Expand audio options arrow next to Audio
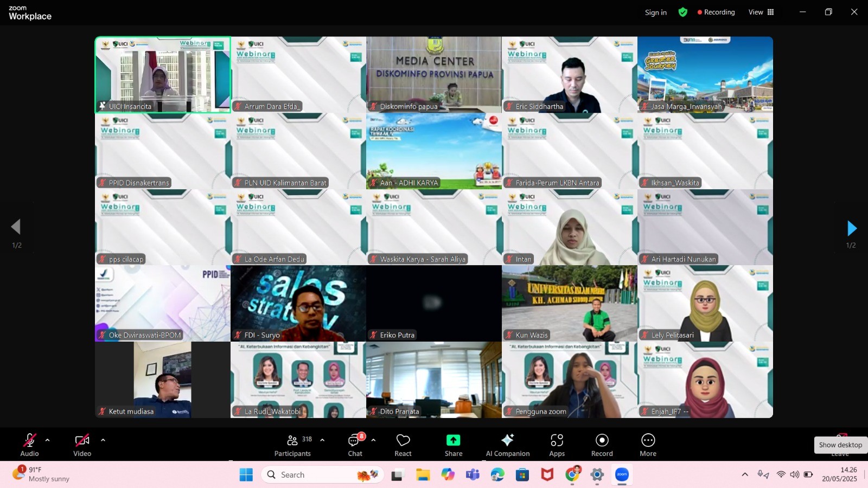The height and width of the screenshot is (488, 868). tap(47, 440)
